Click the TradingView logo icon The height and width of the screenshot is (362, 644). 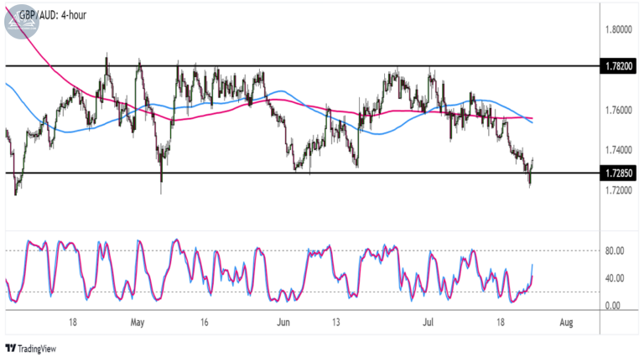tap(11, 349)
